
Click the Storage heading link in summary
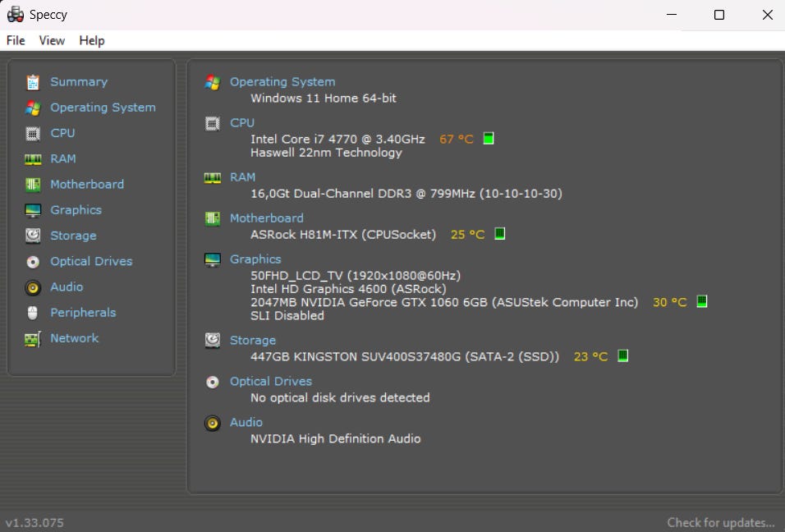pos(253,341)
